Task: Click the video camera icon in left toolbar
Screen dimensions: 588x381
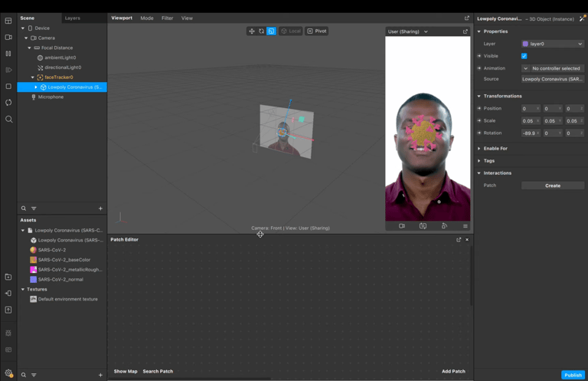Action: point(8,37)
